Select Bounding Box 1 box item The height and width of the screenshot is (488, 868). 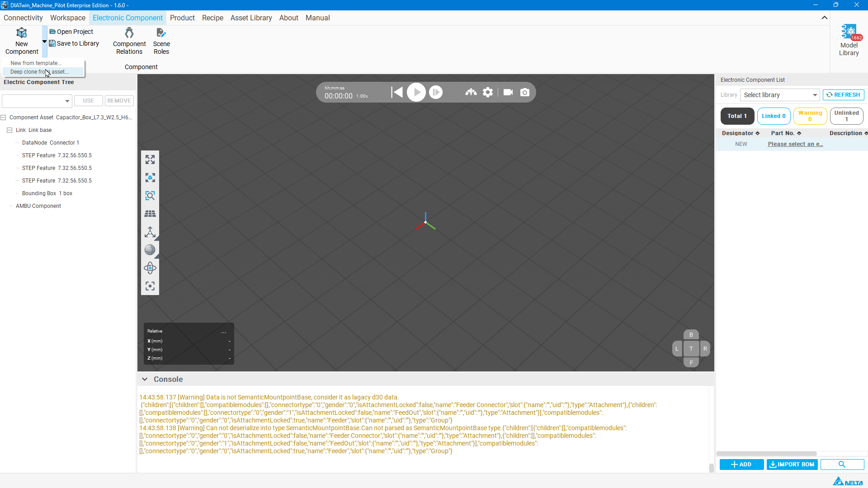pos(47,193)
